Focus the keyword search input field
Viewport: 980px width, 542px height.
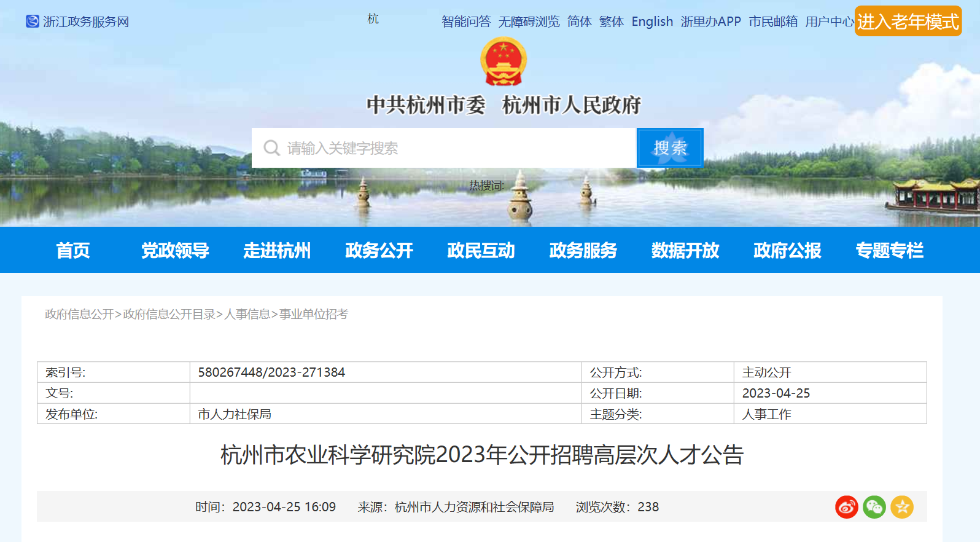[x=444, y=148]
